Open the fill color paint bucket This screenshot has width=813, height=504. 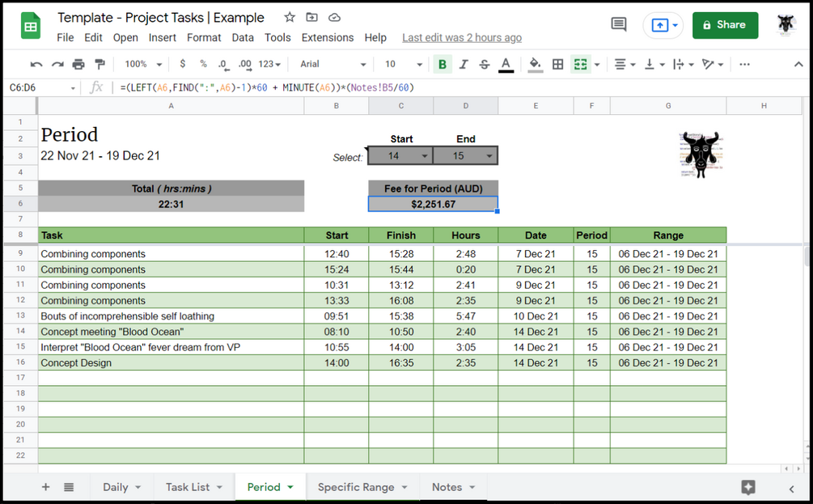point(535,64)
